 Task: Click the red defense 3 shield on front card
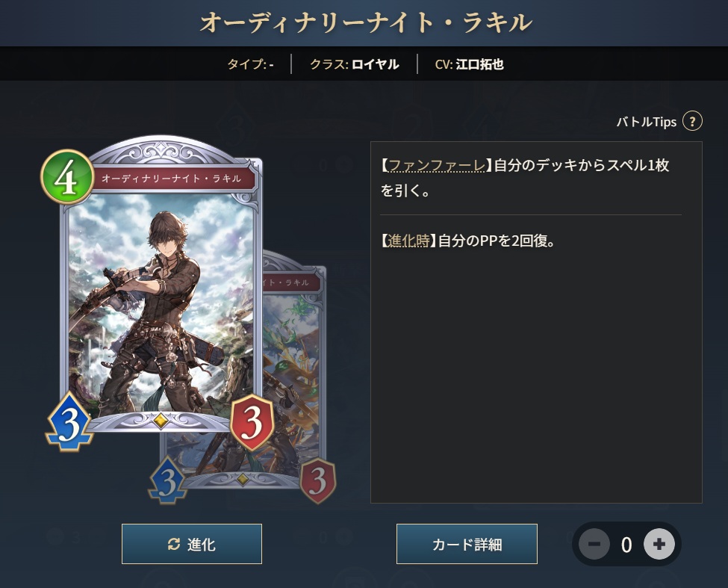point(252,422)
